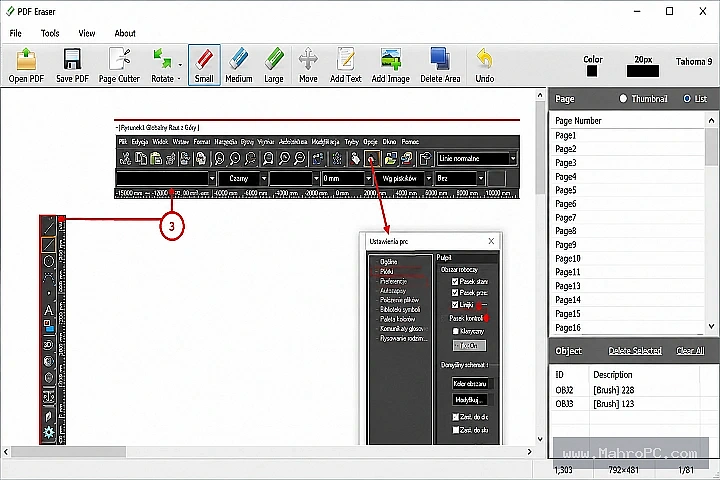Click the ID column header
The width and height of the screenshot is (720, 480).
[569, 375]
